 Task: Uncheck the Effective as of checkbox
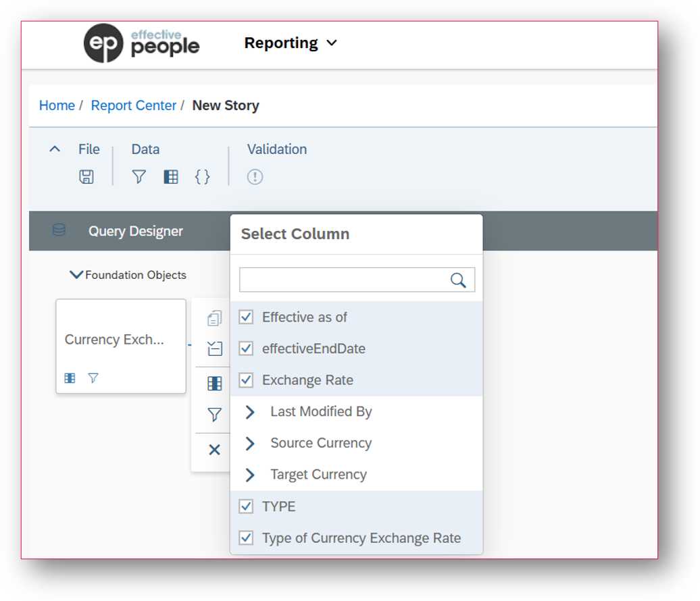pyautogui.click(x=246, y=317)
